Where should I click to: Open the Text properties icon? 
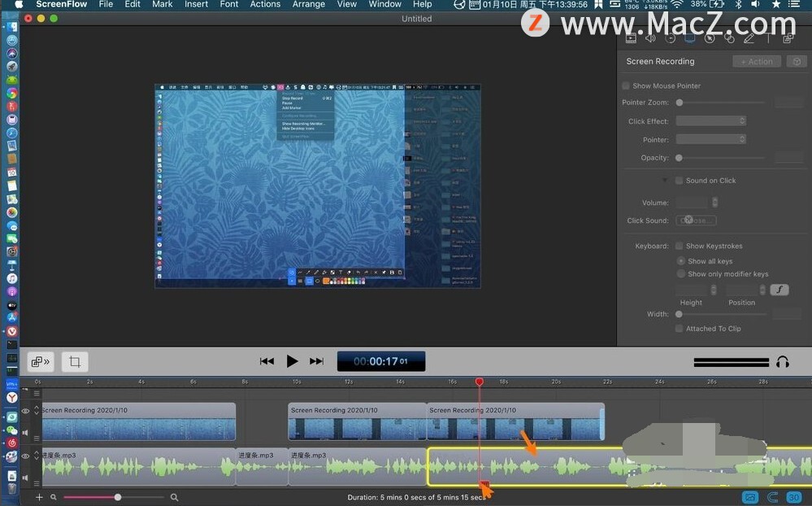tap(768, 38)
